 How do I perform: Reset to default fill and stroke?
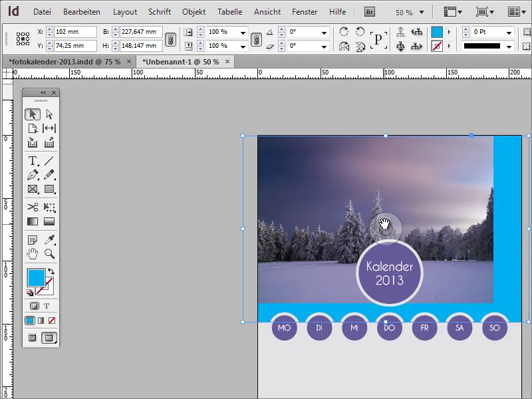coord(30,293)
